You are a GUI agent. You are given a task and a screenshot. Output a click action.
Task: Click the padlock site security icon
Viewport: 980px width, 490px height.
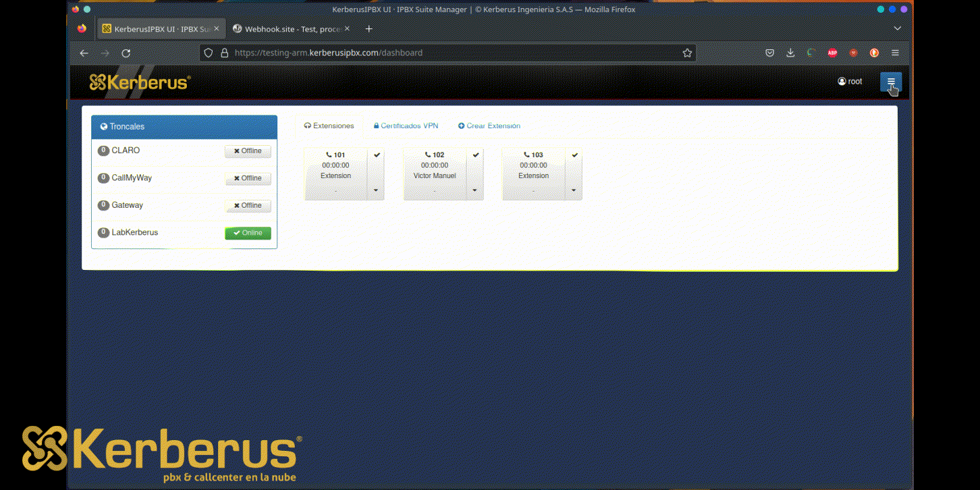pyautogui.click(x=223, y=53)
